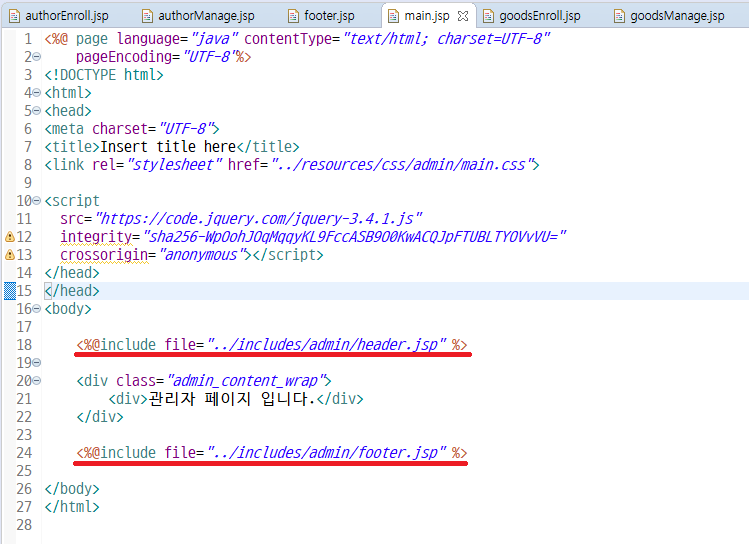749x544 pixels.
Task: Click line number 28 in the gutter
Action: coord(24,525)
